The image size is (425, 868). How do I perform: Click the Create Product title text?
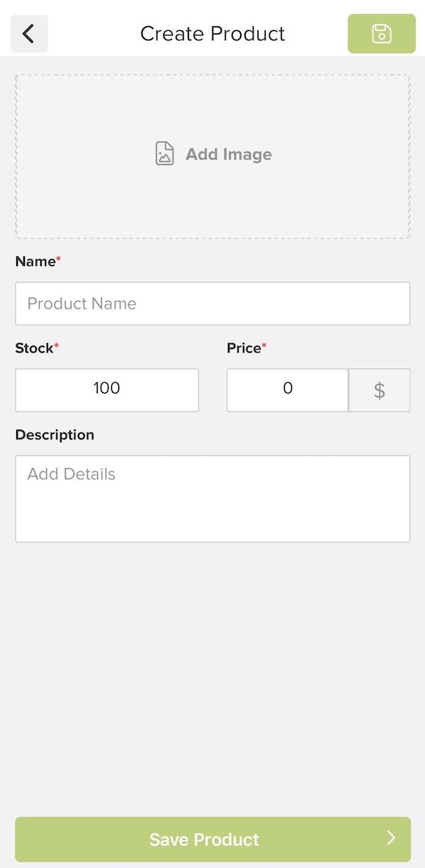[x=212, y=33]
